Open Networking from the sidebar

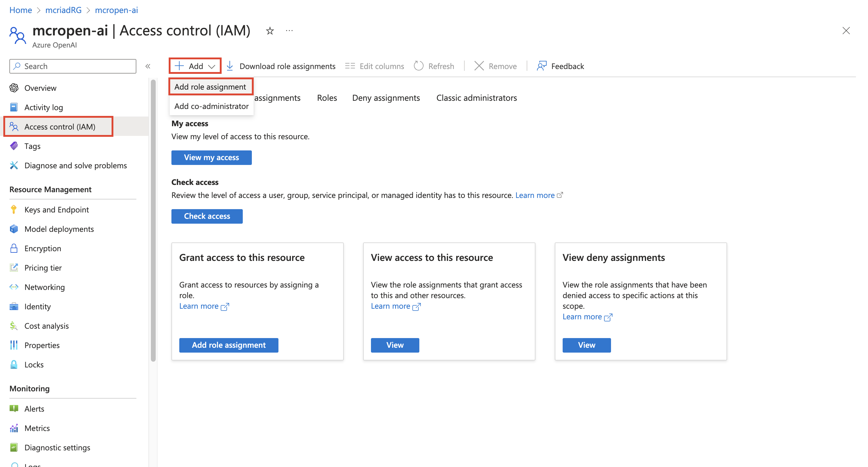coord(44,287)
